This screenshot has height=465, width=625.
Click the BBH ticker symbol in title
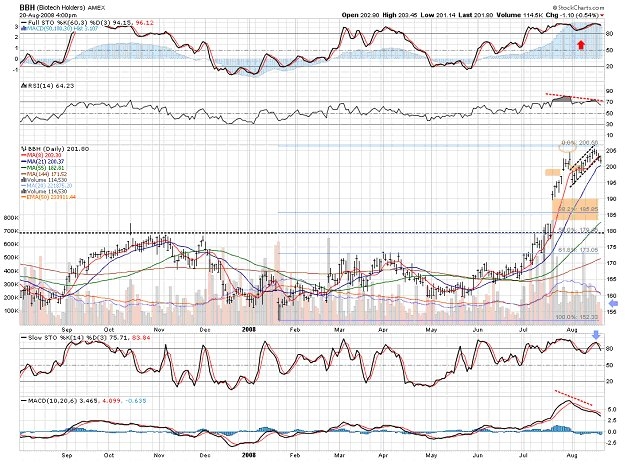coord(27,8)
